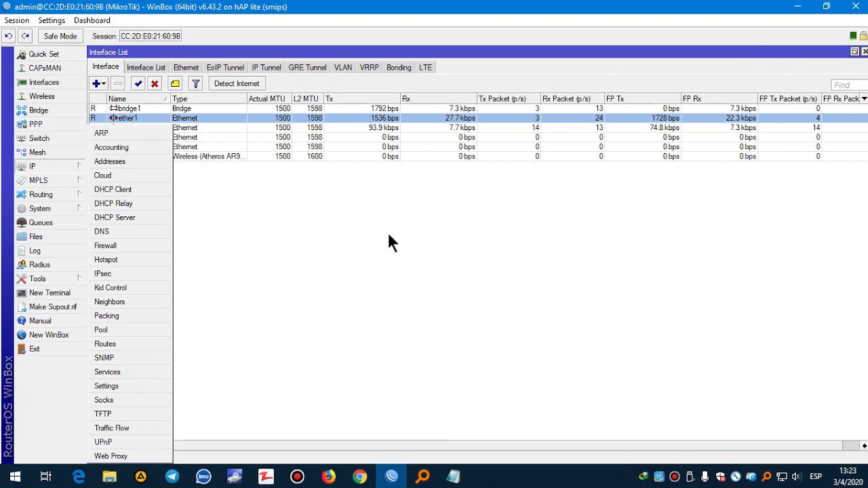This screenshot has height=488, width=868.
Task: Switch to the LTE tab
Action: pyautogui.click(x=425, y=67)
